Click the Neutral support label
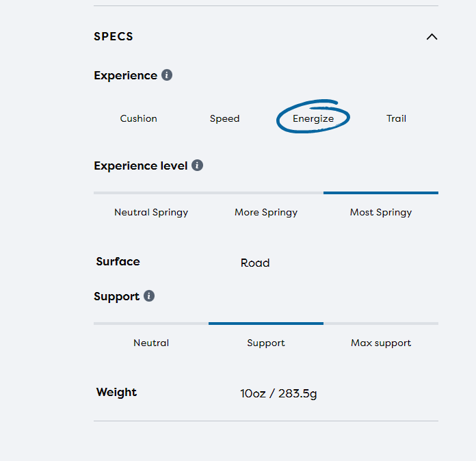The height and width of the screenshot is (461, 476). (x=151, y=343)
